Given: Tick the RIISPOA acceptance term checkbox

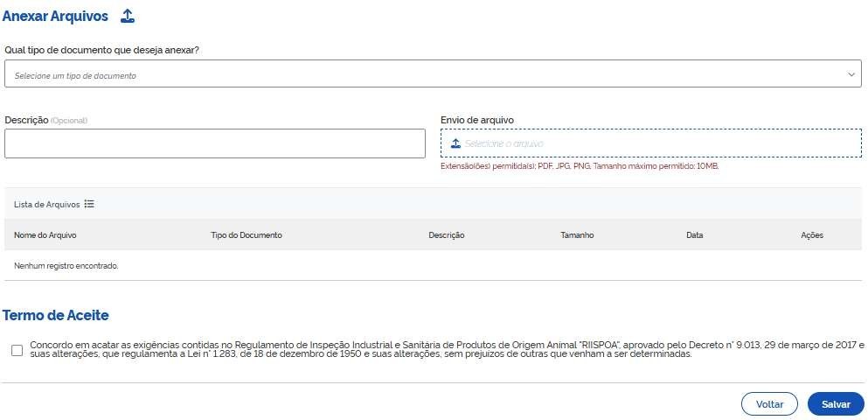Looking at the screenshot, I should [x=17, y=351].
